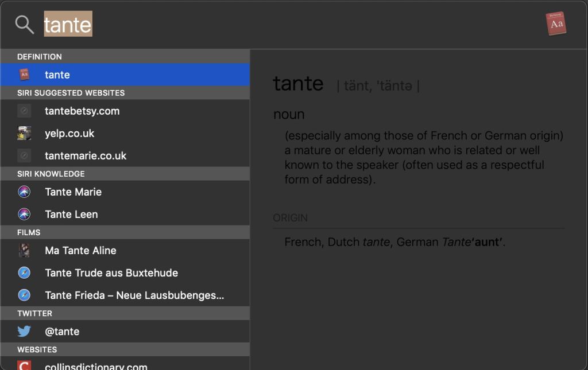The height and width of the screenshot is (370, 588).
Task: Click the Siri icon next to Tante Marie
Action: [x=24, y=192]
